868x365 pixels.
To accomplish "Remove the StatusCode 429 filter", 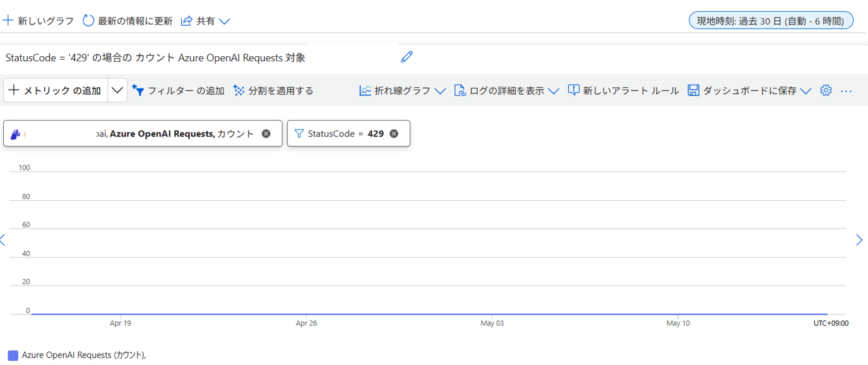I will pos(394,134).
